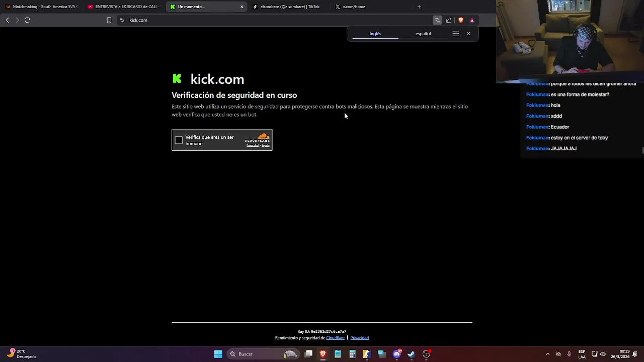Open the clock and date 00:19 26/3/2026

pyautogui.click(x=620, y=354)
